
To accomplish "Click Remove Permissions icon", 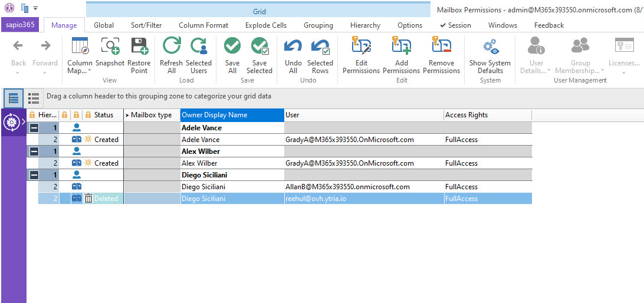I will [441, 47].
